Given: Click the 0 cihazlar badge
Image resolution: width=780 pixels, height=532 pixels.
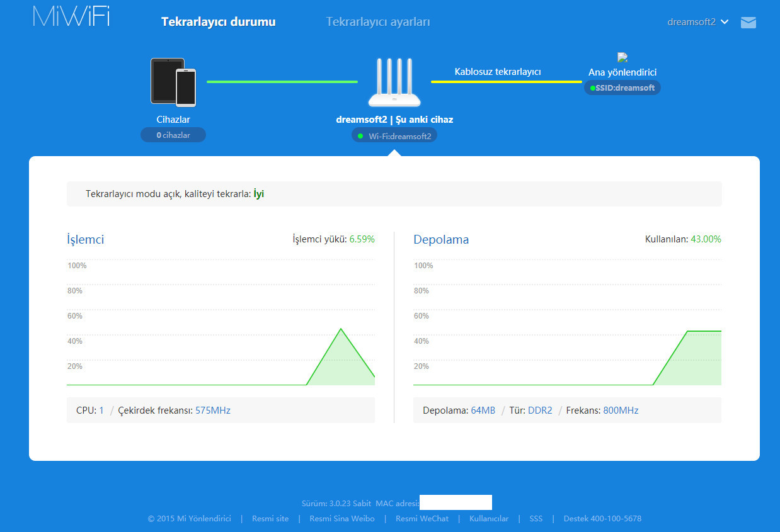Looking at the screenshot, I should 173,135.
